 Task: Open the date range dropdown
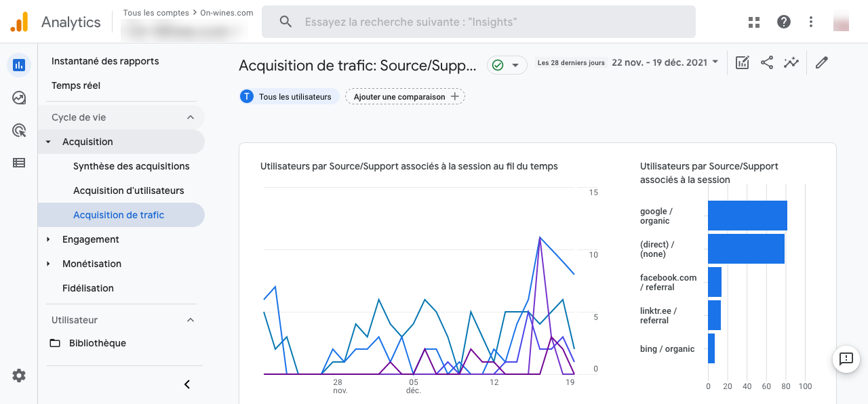click(665, 63)
